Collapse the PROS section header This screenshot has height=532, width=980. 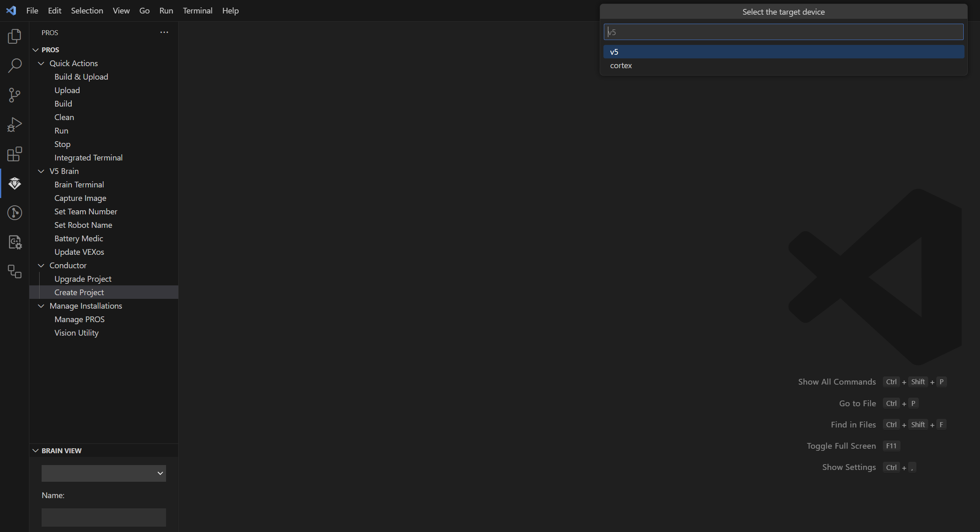pos(104,50)
